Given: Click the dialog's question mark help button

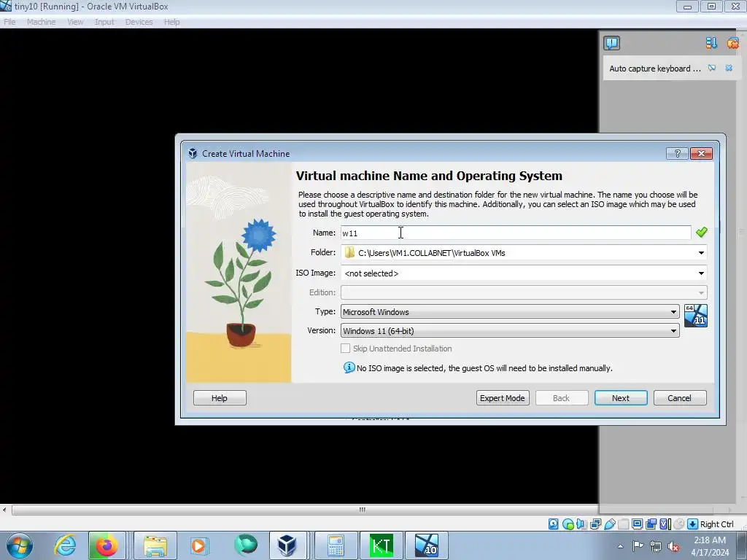Looking at the screenshot, I should (677, 153).
